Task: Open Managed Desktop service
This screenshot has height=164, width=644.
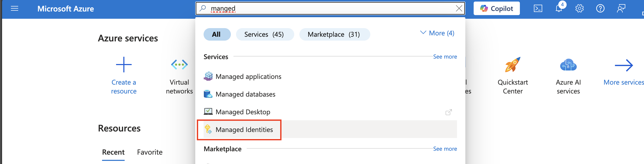Action: click(x=330, y=112)
